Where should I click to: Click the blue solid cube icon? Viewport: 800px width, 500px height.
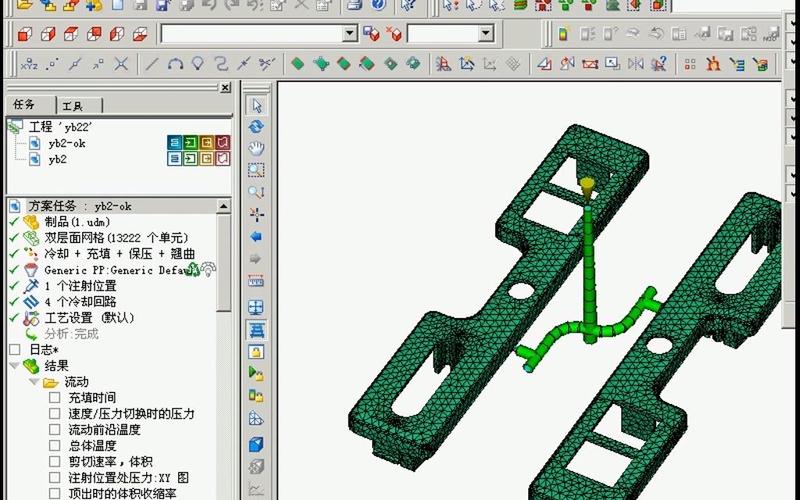click(256, 444)
